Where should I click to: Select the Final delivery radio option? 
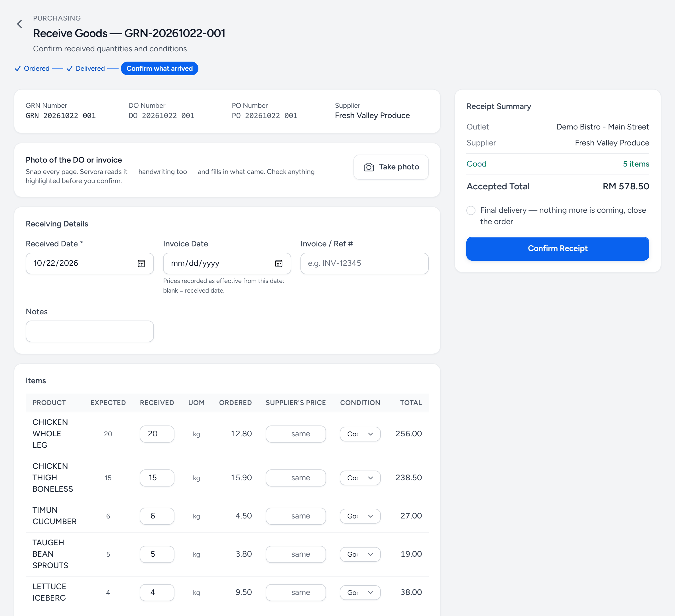[471, 210]
